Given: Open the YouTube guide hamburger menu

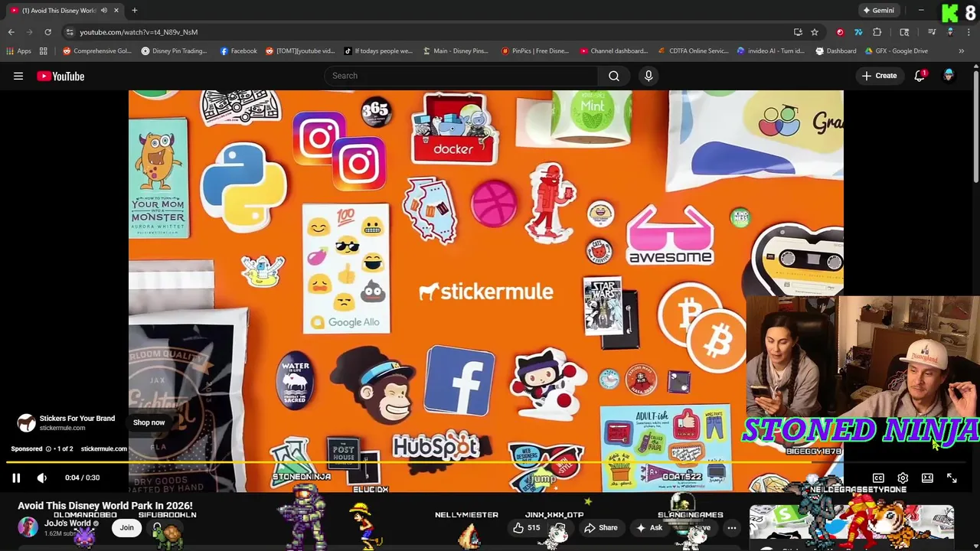Looking at the screenshot, I should (x=18, y=76).
